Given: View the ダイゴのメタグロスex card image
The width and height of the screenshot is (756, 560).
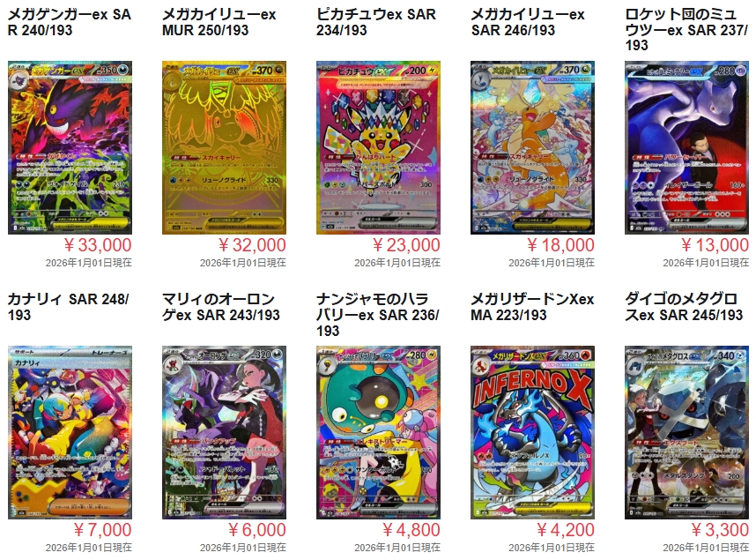Looking at the screenshot, I should [x=687, y=432].
